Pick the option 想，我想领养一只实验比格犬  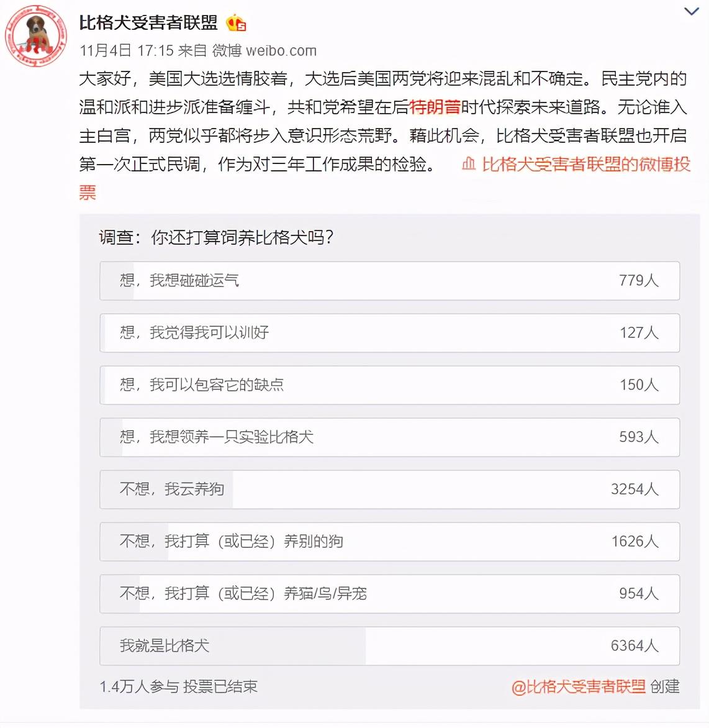(x=389, y=437)
